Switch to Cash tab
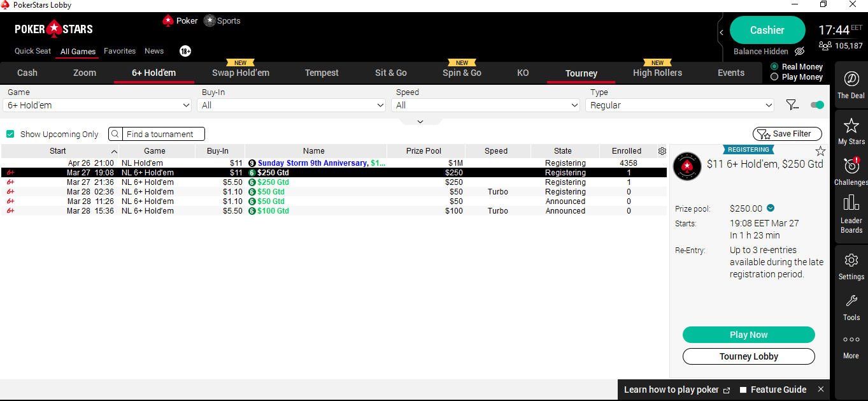 click(27, 73)
